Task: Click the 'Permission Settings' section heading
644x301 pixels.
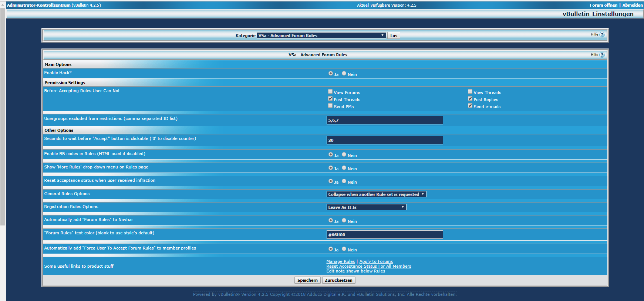Action: coord(65,83)
